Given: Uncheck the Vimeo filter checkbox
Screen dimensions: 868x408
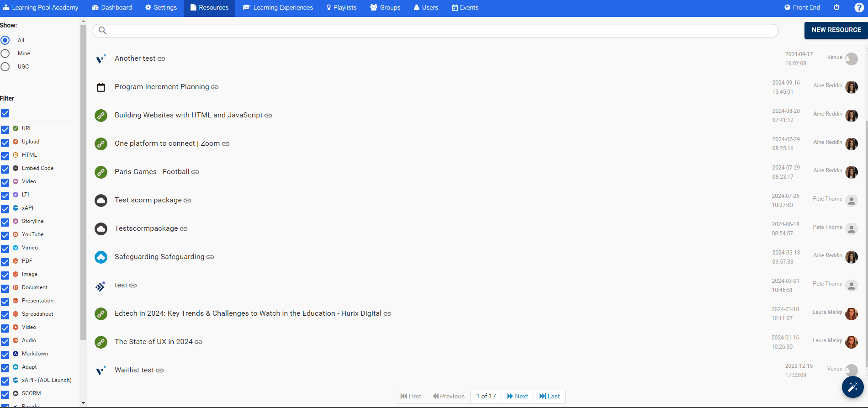Looking at the screenshot, I should click(5, 249).
